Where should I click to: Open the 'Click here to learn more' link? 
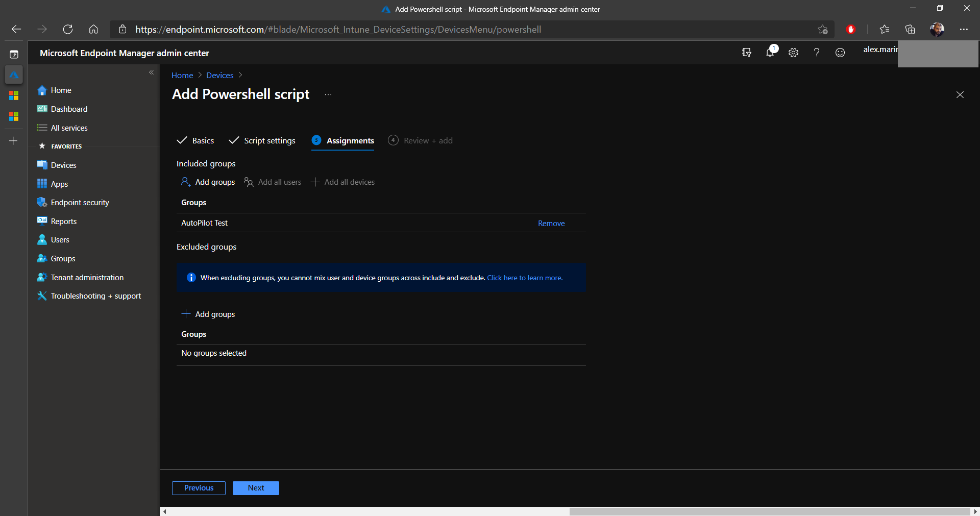525,278
